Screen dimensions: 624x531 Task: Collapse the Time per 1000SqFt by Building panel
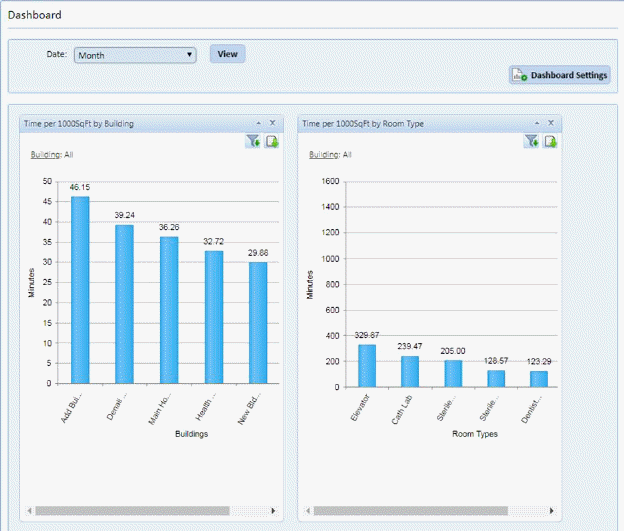(x=259, y=123)
